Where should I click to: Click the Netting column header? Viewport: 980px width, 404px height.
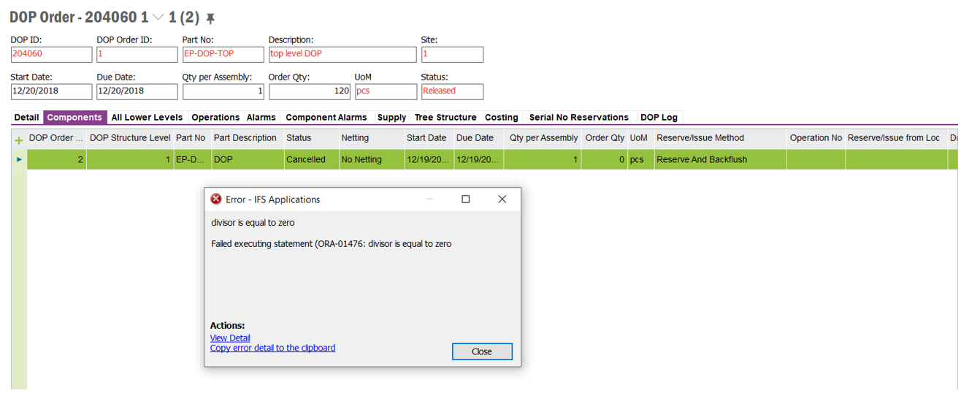pyautogui.click(x=372, y=138)
